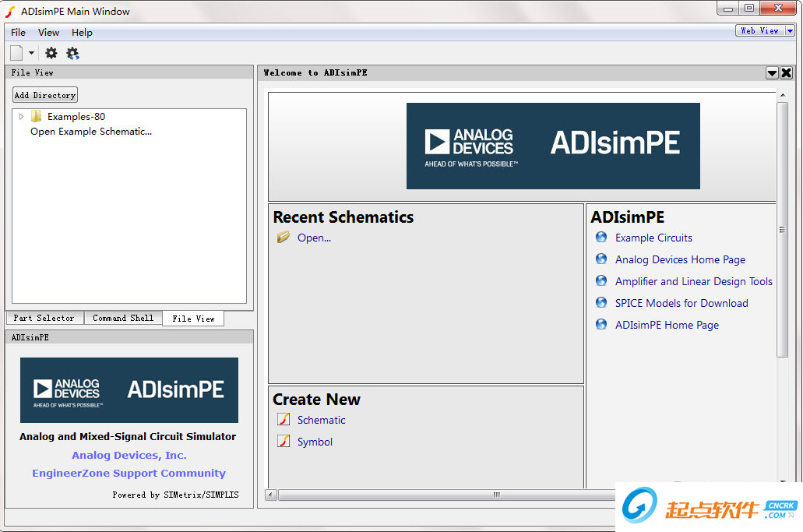Viewport: 803px width, 532px height.
Task: Click the Schematic document icon
Action: (284, 419)
